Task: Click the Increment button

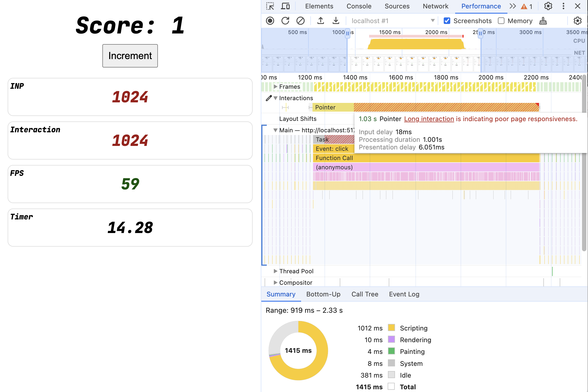Action: point(130,56)
